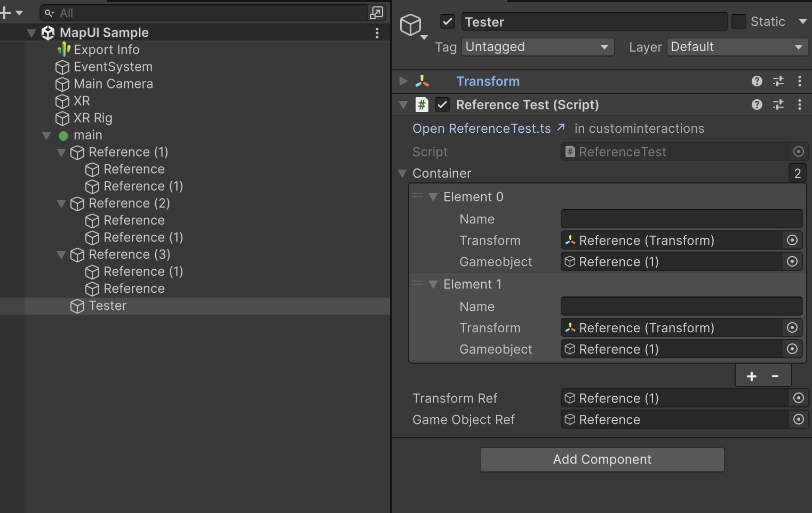
Task: Open the GameObject icon selector
Action: (412, 26)
